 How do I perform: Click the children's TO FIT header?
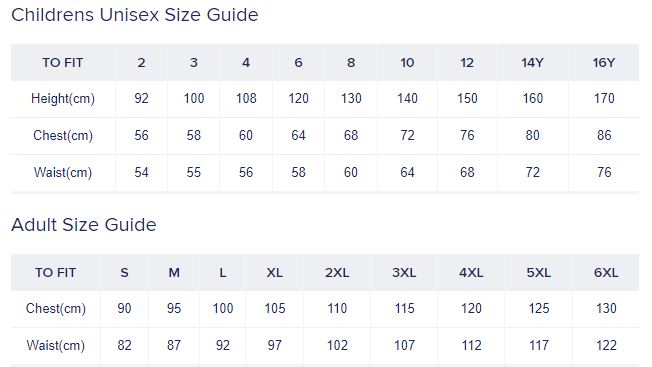pyautogui.click(x=63, y=63)
